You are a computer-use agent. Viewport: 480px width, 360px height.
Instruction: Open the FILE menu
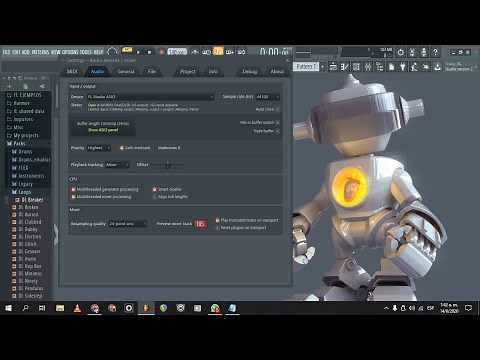pyautogui.click(x=7, y=52)
